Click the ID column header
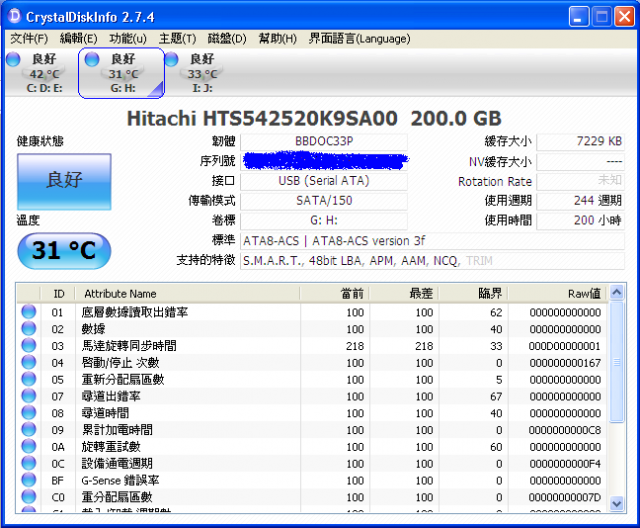Screen dimensions: 640x528 58,293
